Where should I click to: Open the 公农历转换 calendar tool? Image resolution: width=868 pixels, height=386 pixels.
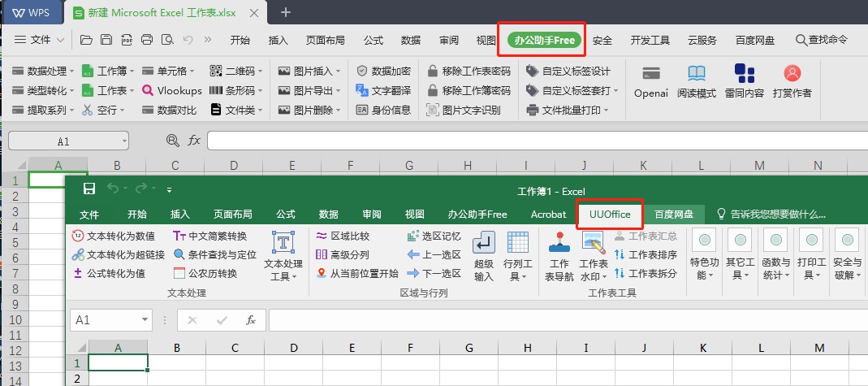[x=205, y=274]
